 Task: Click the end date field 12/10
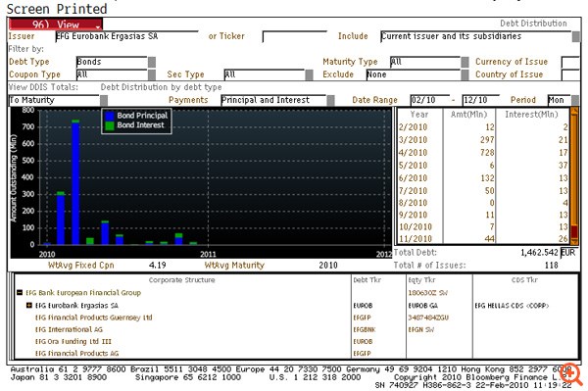pyautogui.click(x=481, y=100)
